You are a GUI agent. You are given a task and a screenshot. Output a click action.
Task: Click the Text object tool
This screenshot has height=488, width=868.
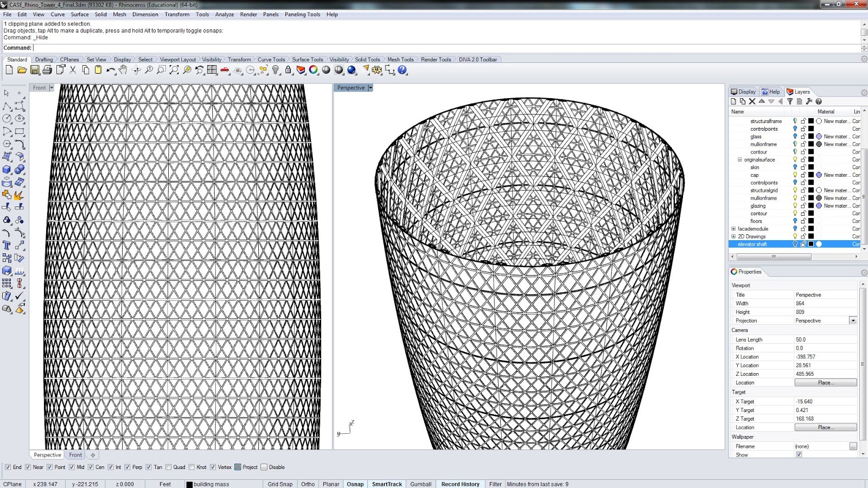[7, 245]
